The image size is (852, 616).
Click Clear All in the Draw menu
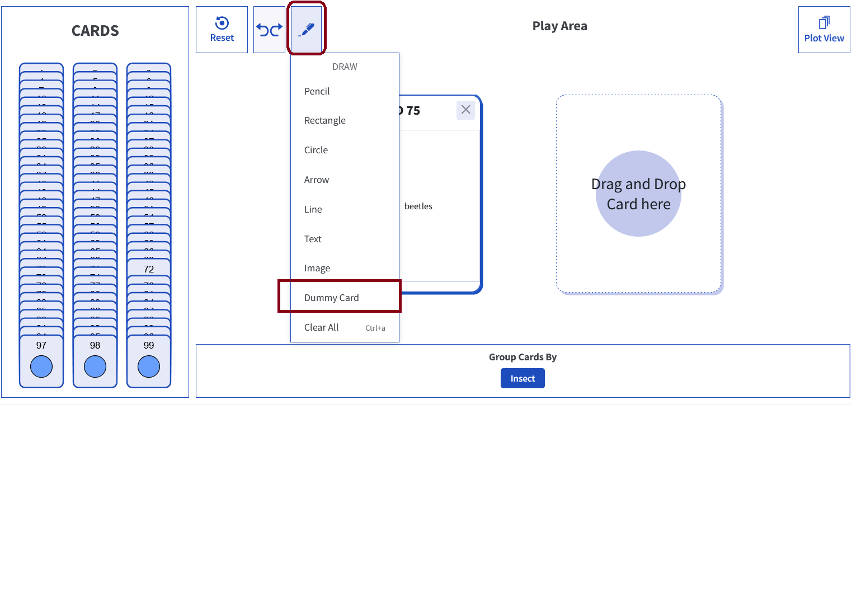(321, 327)
